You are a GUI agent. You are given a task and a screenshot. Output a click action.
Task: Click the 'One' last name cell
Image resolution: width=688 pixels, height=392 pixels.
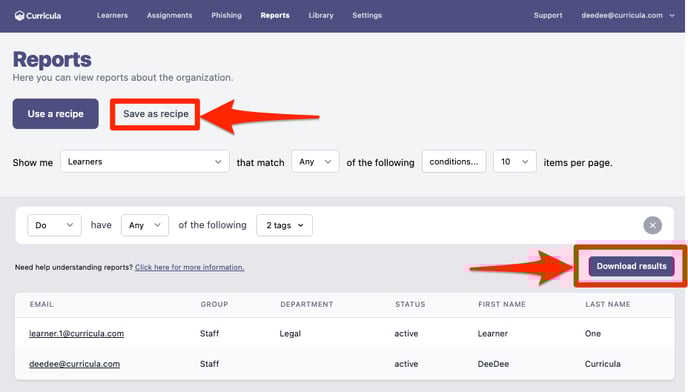tap(592, 334)
